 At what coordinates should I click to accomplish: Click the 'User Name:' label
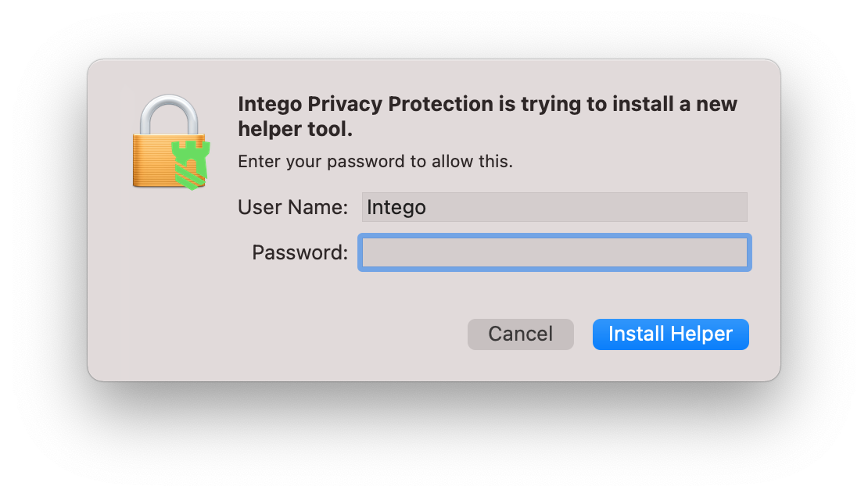point(292,207)
